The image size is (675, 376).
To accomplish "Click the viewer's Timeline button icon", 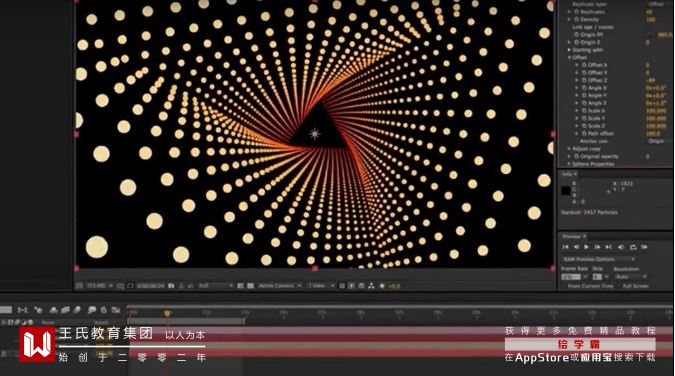I will coord(362,286).
